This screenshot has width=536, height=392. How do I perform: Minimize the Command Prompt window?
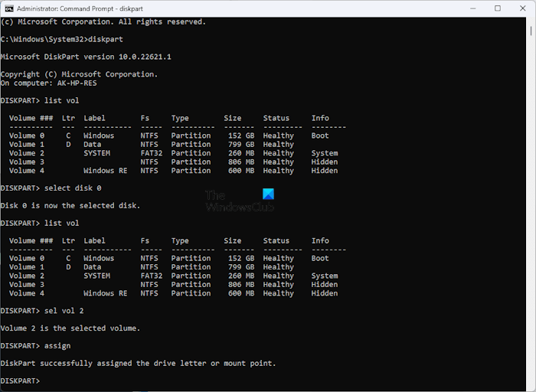[472, 8]
